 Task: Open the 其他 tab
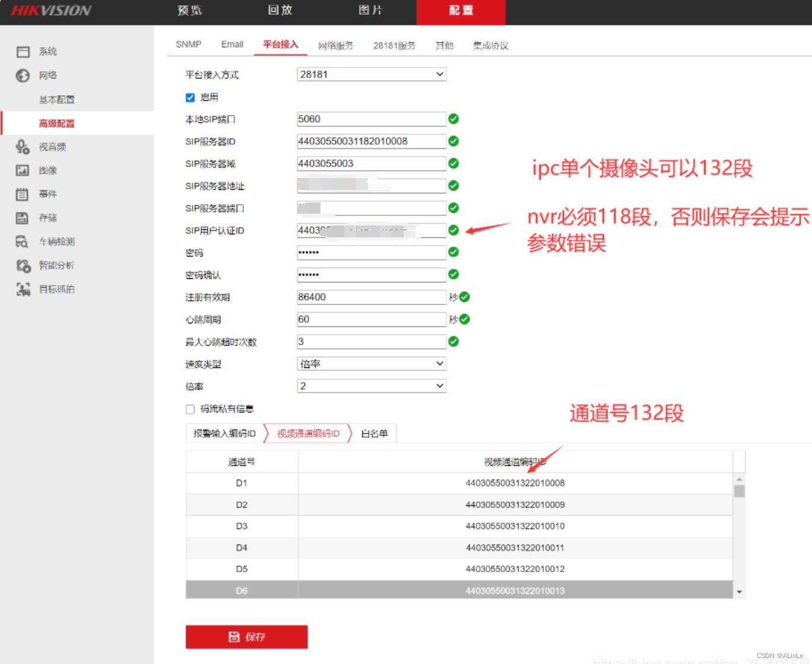point(444,45)
